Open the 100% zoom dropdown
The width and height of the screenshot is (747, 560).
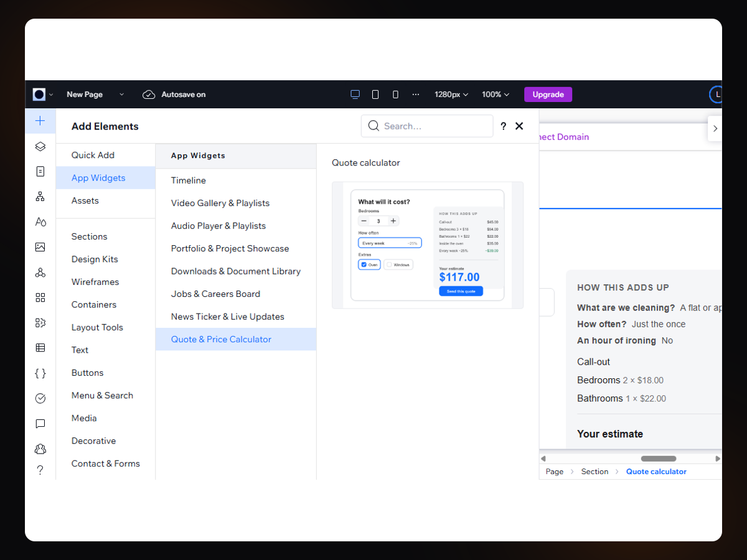[x=496, y=95]
